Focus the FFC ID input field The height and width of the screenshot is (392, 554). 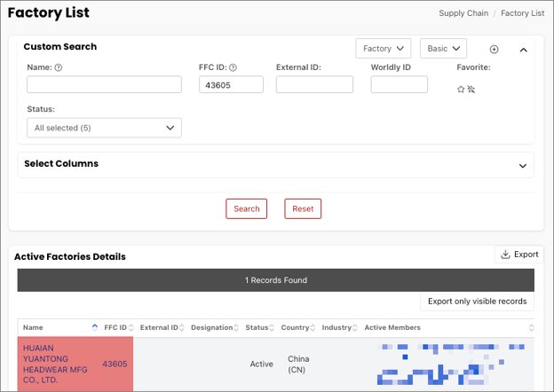[231, 84]
